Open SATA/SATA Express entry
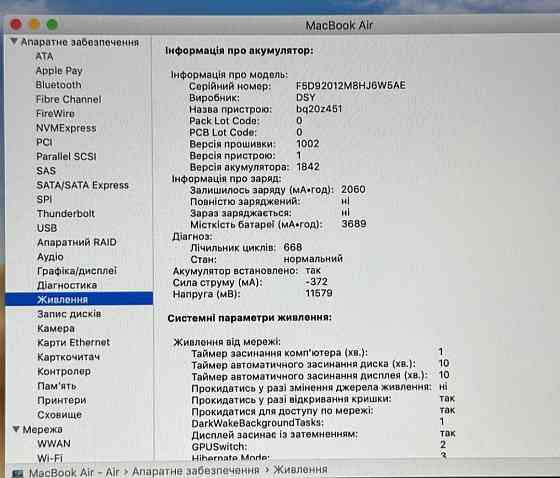 coord(82,185)
